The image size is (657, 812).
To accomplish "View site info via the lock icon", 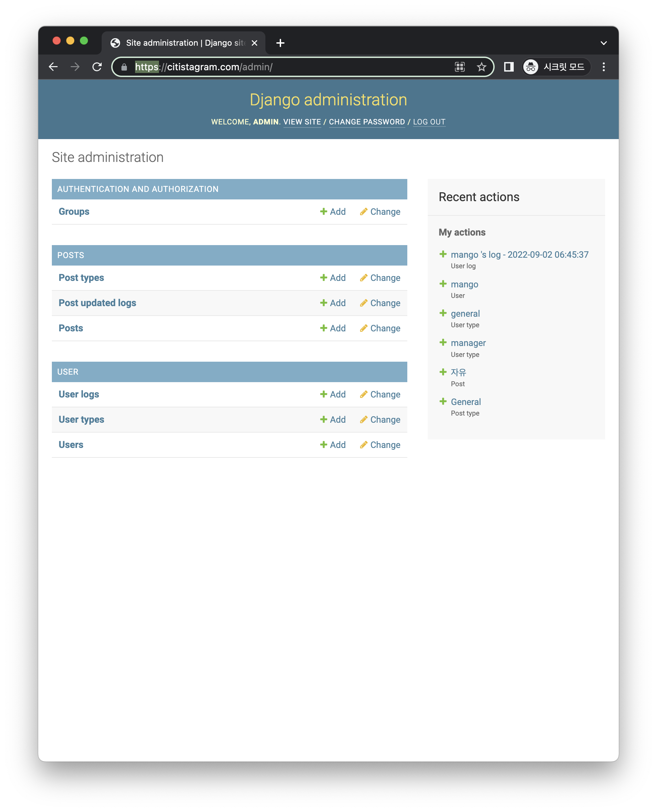I will pos(124,67).
